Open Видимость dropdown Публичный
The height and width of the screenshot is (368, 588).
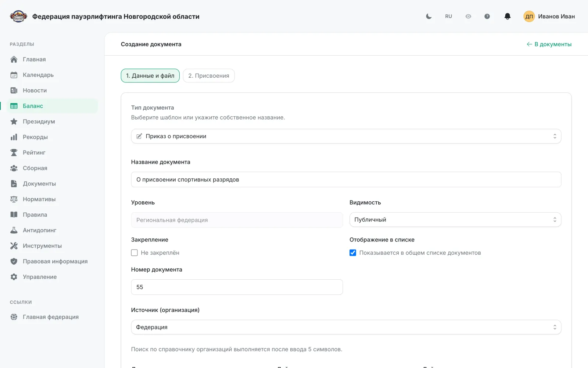[455, 220]
